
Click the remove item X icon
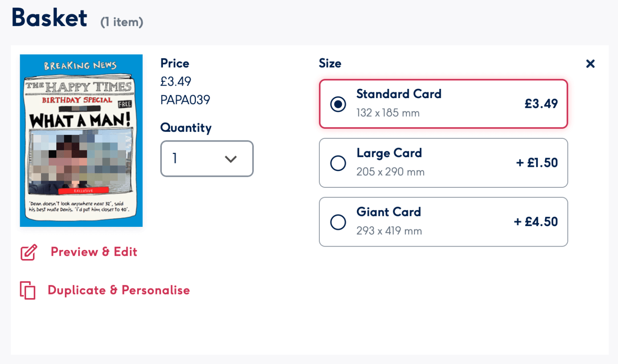(x=590, y=64)
